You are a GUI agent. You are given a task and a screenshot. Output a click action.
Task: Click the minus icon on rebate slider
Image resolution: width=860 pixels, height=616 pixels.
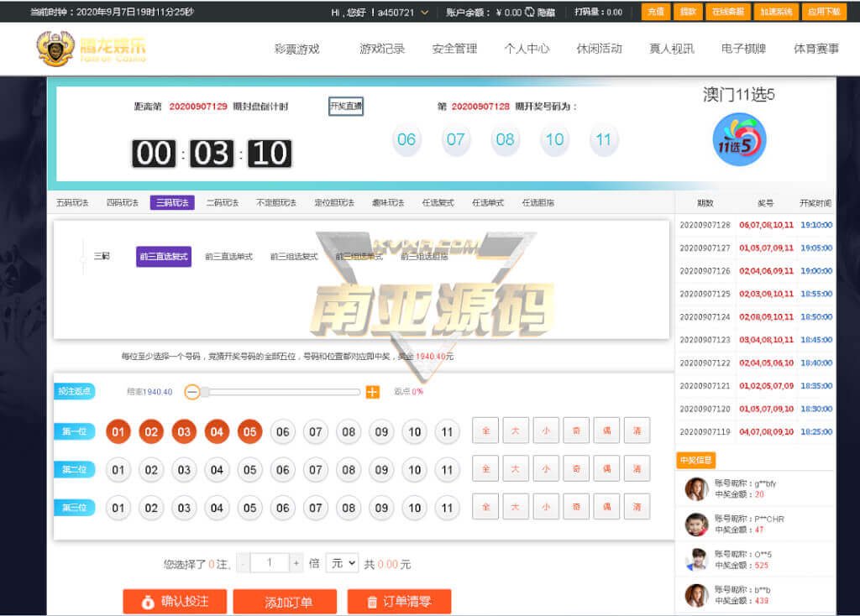pos(192,392)
